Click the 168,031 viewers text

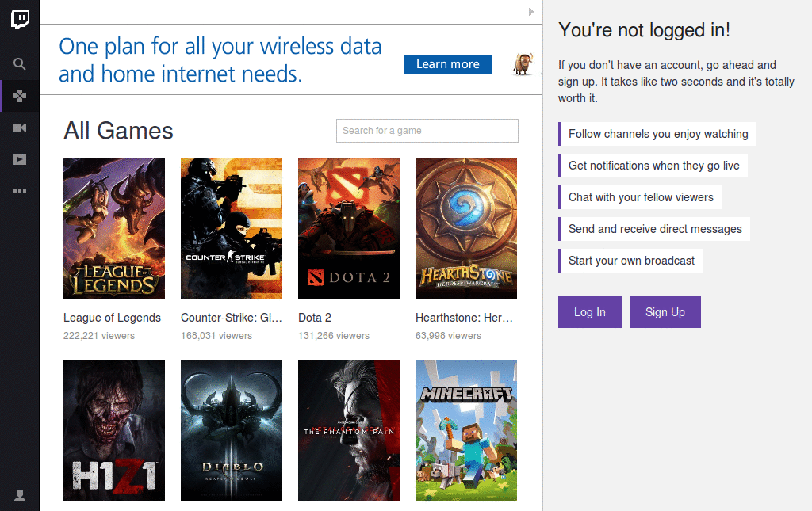pyautogui.click(x=216, y=336)
